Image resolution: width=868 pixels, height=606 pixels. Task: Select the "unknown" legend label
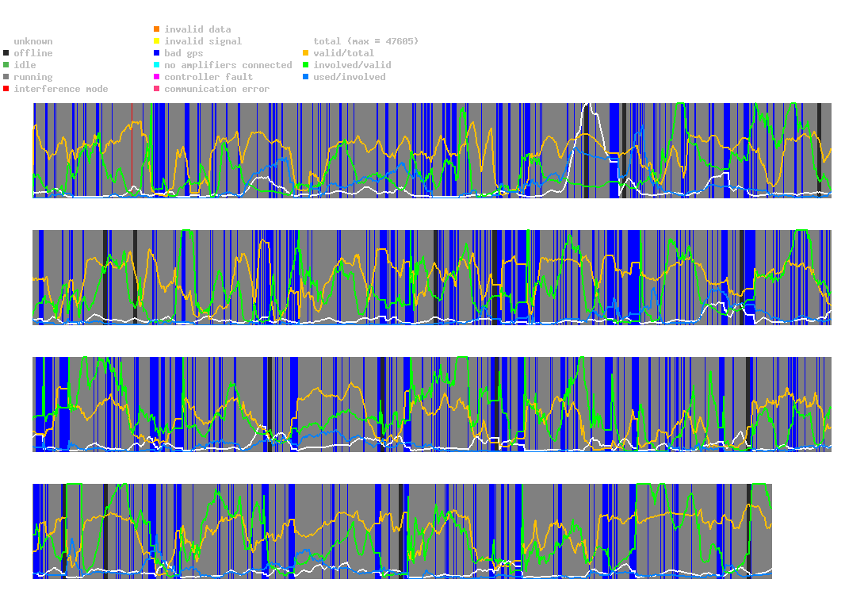[x=33, y=41]
